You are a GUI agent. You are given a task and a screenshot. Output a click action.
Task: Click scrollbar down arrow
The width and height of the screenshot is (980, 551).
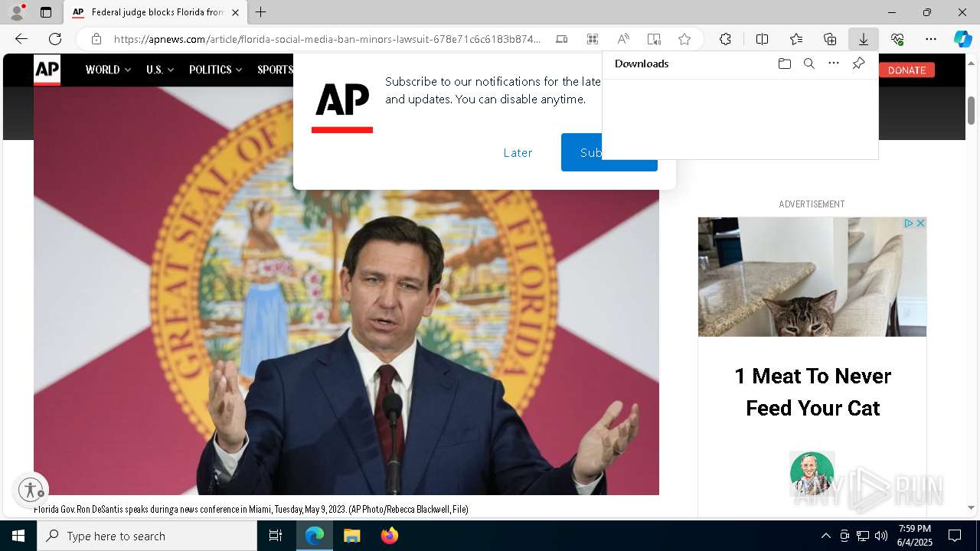pos(971,507)
